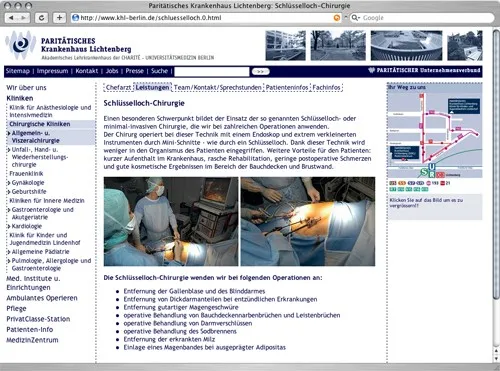The image size is (500, 371).
Task: Click 'Entfernung der Gallenblase und des Blinddarmes'
Action: click(x=194, y=291)
